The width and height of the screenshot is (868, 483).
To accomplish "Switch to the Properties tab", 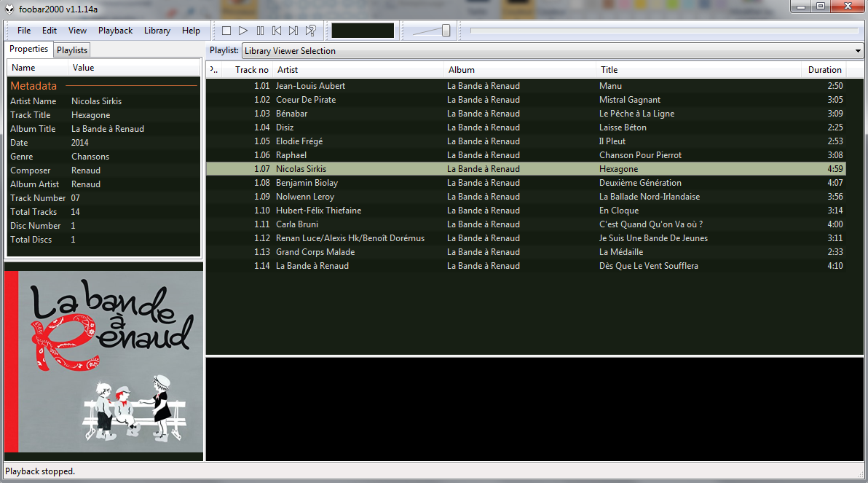I will click(x=29, y=50).
